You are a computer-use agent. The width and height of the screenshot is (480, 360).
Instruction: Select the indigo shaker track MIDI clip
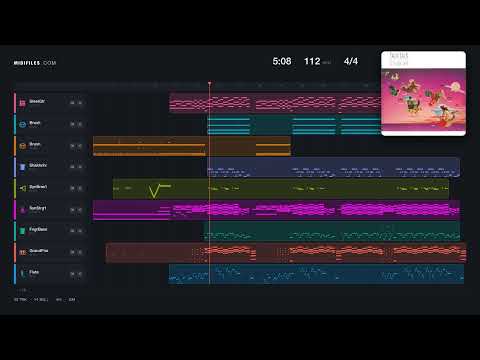coord(333,167)
